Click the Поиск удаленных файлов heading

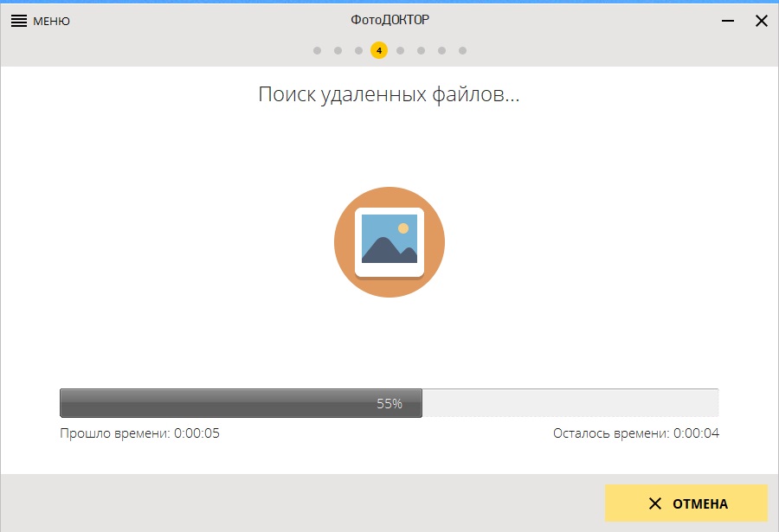[389, 94]
